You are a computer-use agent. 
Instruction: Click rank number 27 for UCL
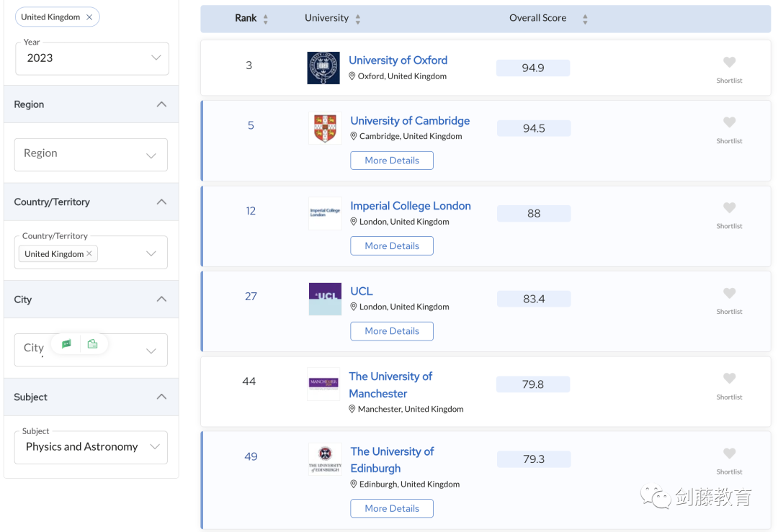pyautogui.click(x=251, y=297)
